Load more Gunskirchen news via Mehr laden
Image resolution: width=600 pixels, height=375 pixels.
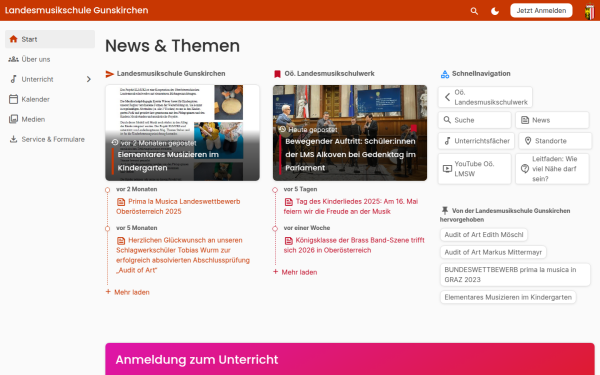coord(127,292)
